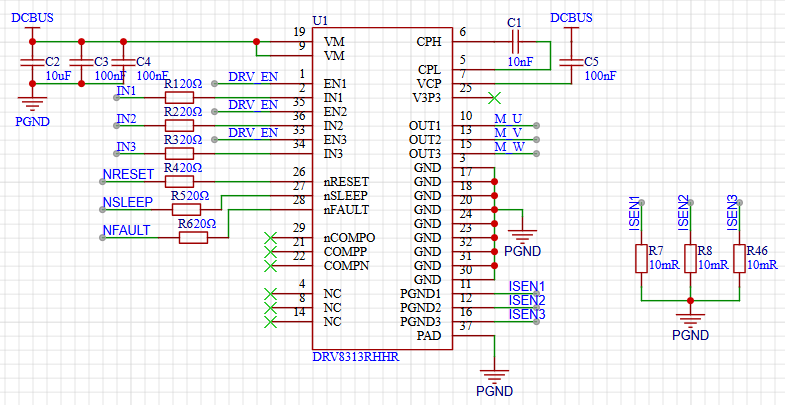Image resolution: width=785 pixels, height=405 pixels.
Task: Click the ISEN1 label at PGND1 pin
Action: pos(527,286)
